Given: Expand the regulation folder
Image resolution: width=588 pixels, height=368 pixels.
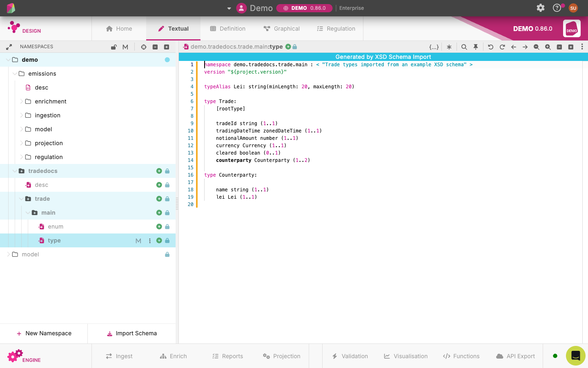Looking at the screenshot, I should 21,157.
